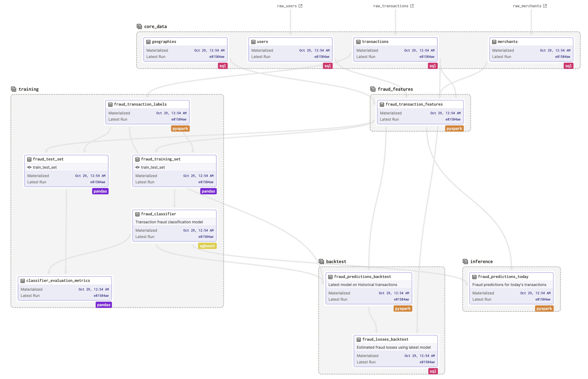Screen dimensions: 588x379
Task: Click the fraud_transaction_features table icon
Action: (x=382, y=105)
